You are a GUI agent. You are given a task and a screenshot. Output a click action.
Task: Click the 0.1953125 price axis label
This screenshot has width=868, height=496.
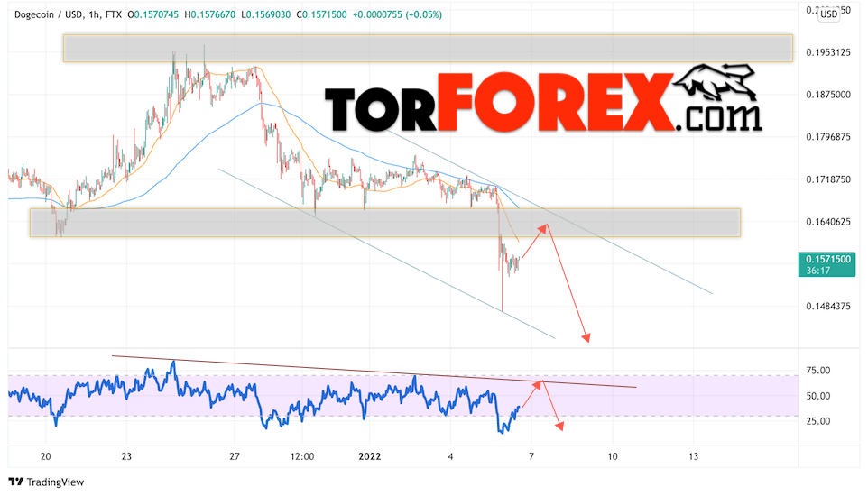828,52
